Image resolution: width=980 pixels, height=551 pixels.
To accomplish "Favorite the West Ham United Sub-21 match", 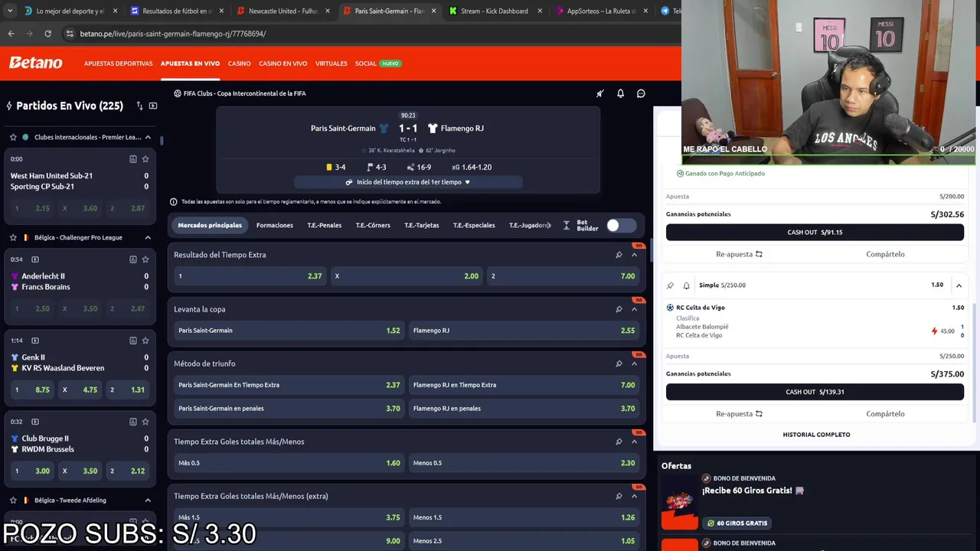I will [145, 159].
